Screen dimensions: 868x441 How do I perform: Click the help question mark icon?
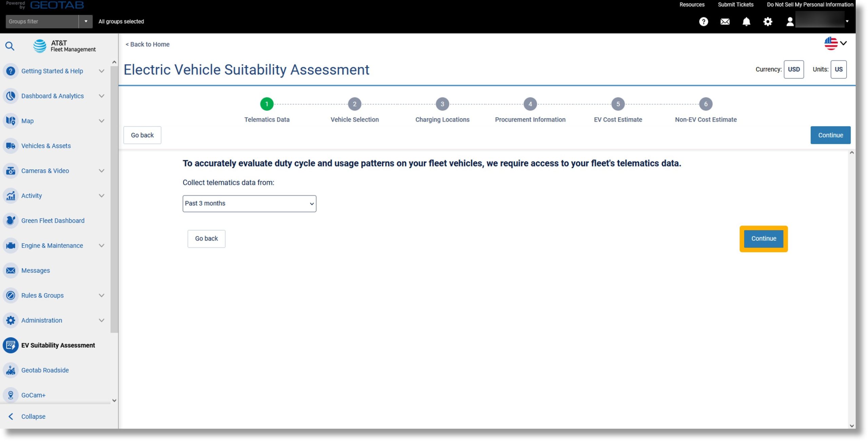pyautogui.click(x=704, y=22)
